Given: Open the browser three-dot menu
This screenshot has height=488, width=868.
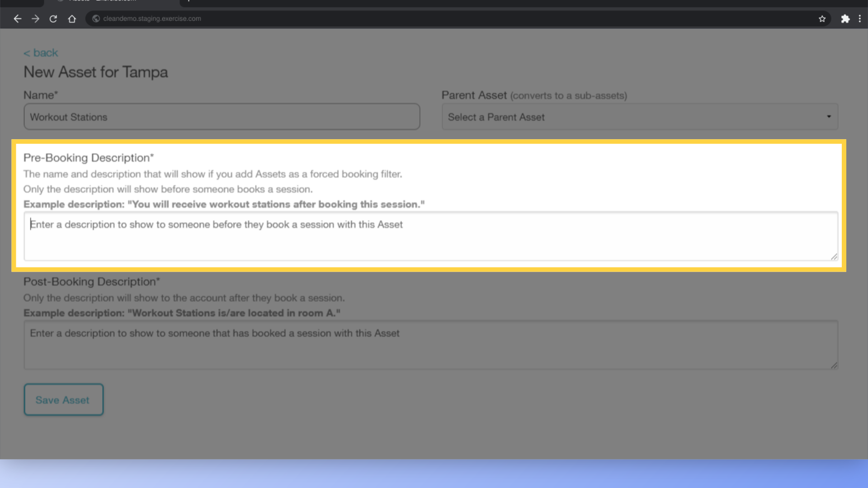Looking at the screenshot, I should pyautogui.click(x=859, y=19).
